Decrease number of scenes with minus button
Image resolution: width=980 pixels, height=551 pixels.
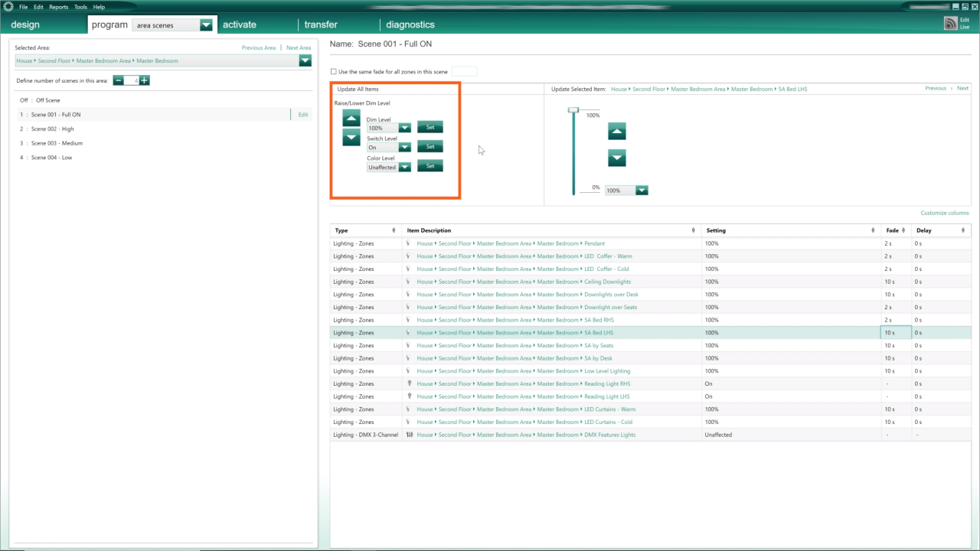tap(119, 80)
